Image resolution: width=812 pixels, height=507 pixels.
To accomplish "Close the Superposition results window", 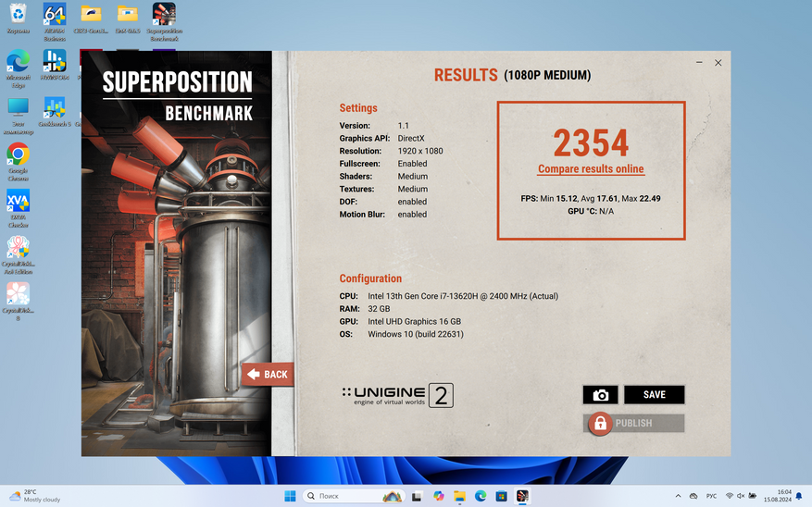I will pyautogui.click(x=718, y=63).
